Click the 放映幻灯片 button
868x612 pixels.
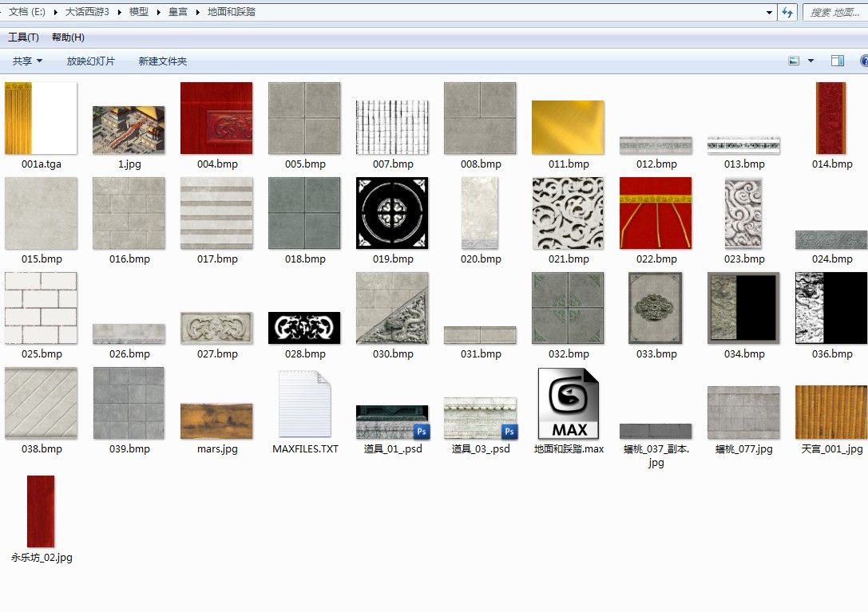(90, 61)
